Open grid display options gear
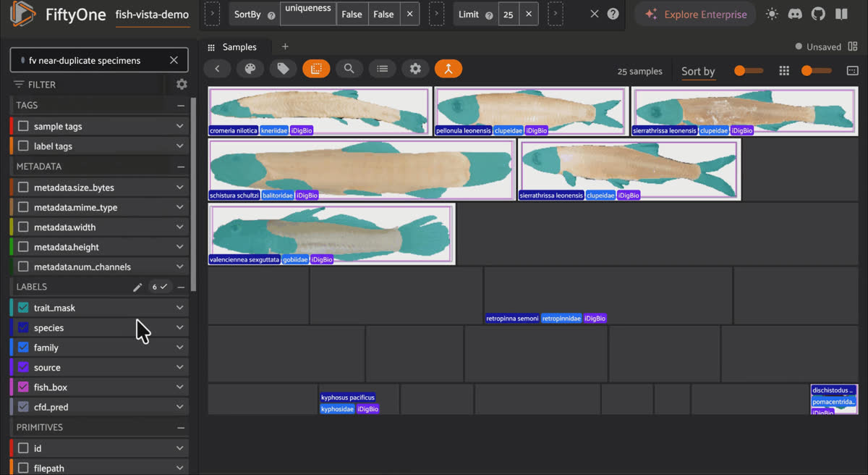Image resolution: width=868 pixels, height=475 pixels. pyautogui.click(x=415, y=69)
